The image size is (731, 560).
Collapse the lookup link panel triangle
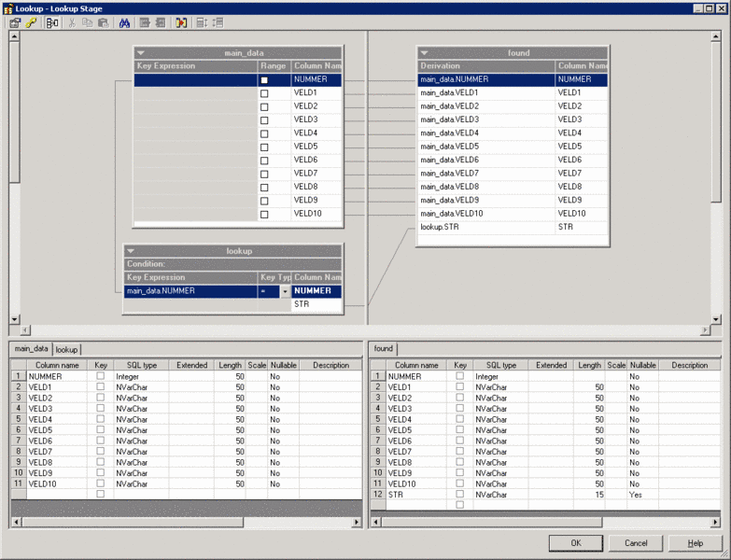tap(131, 251)
